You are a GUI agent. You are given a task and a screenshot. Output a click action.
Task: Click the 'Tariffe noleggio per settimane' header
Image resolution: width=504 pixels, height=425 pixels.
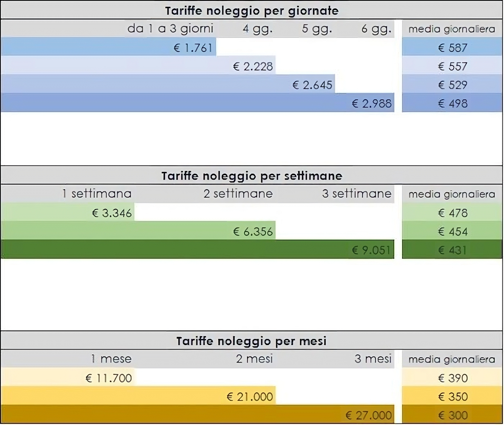coord(252,176)
